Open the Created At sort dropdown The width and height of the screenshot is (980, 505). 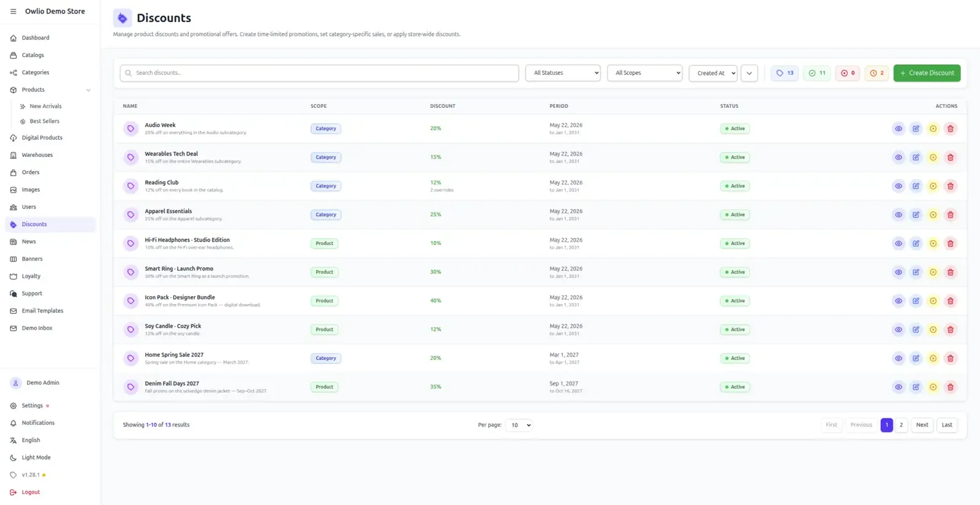pyautogui.click(x=713, y=73)
